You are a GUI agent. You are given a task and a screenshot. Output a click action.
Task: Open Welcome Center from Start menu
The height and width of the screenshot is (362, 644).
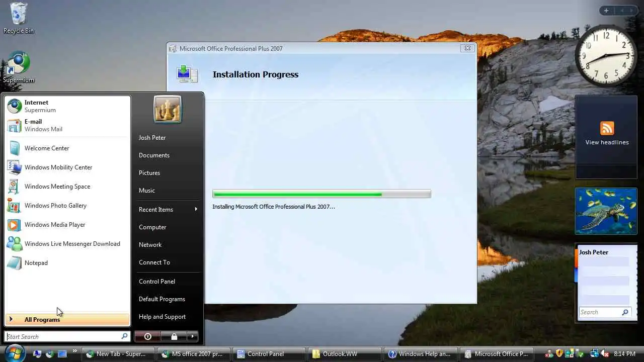pyautogui.click(x=67, y=148)
